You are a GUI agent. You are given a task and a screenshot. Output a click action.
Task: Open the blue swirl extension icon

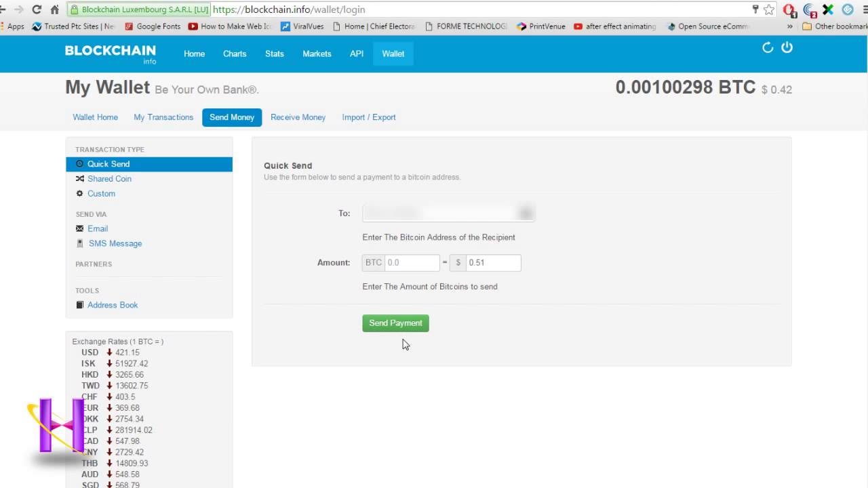(809, 9)
